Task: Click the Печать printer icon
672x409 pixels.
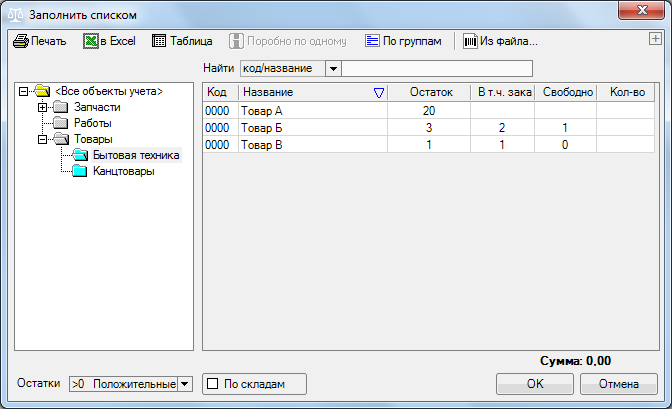Action: click(x=20, y=42)
